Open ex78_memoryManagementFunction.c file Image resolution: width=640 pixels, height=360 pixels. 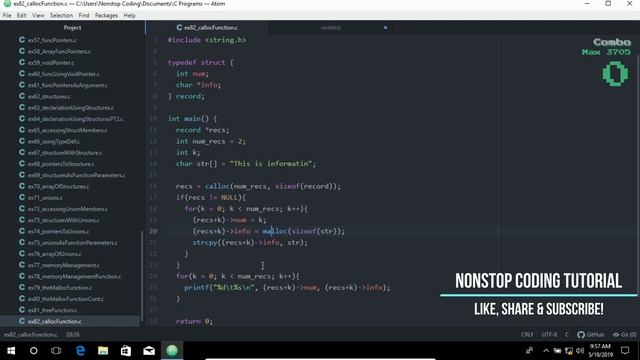(x=75, y=276)
